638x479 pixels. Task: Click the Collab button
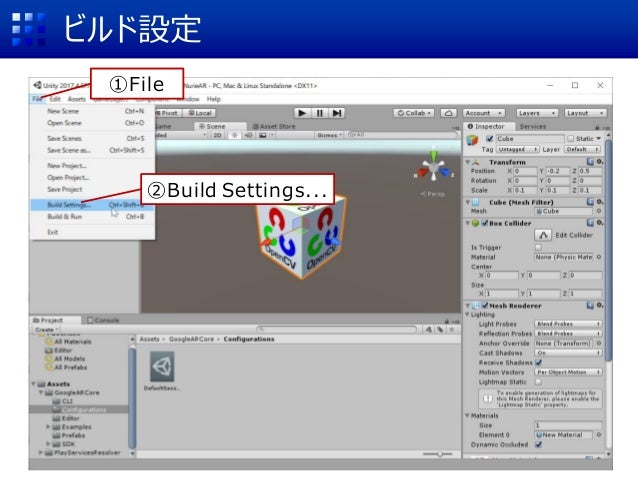(414, 113)
